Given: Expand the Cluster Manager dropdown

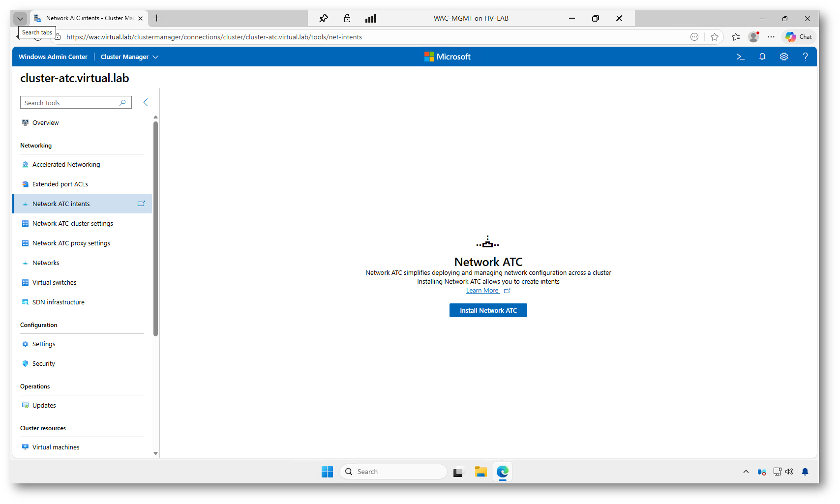Looking at the screenshot, I should click(x=129, y=57).
